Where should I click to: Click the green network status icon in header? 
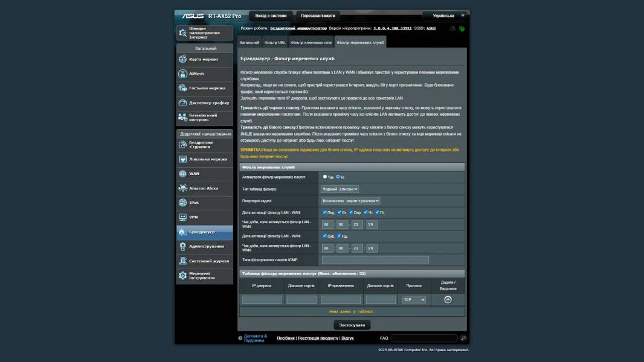point(462,28)
